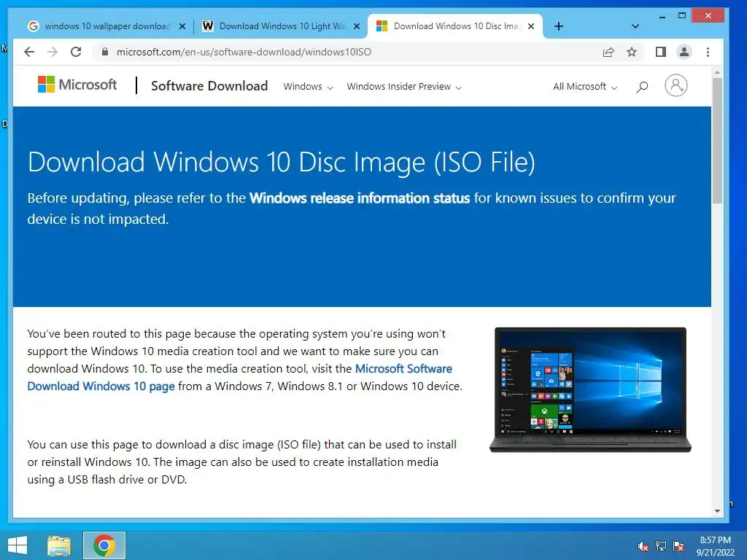Switch to the windows 10 wallpaper download tab
The image size is (747, 560).
(108, 26)
